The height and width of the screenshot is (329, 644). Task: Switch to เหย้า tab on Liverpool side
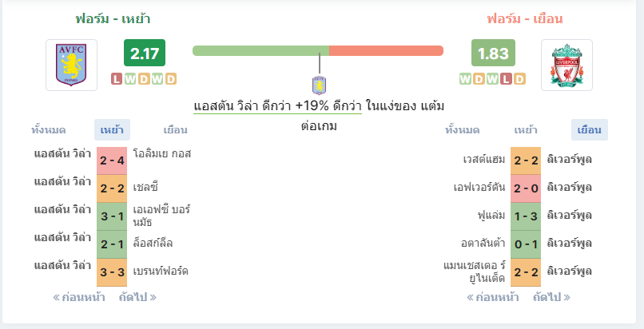coord(526,130)
